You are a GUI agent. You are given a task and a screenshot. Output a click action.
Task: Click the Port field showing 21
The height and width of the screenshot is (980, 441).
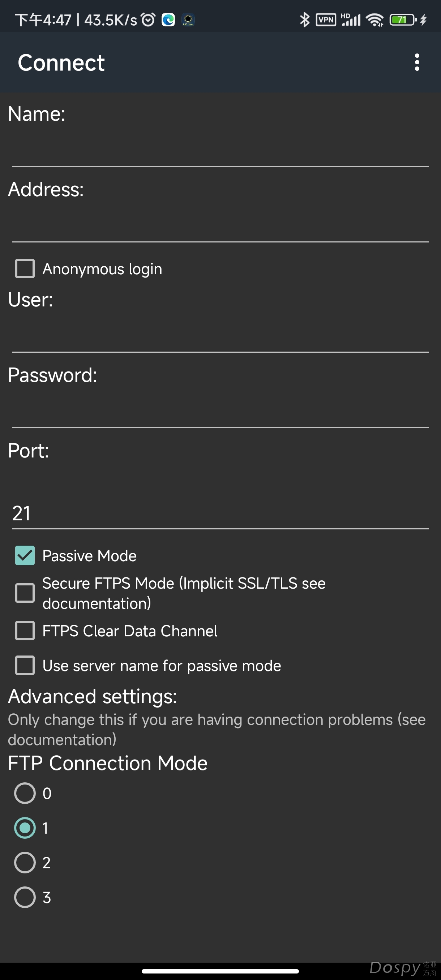(220, 513)
